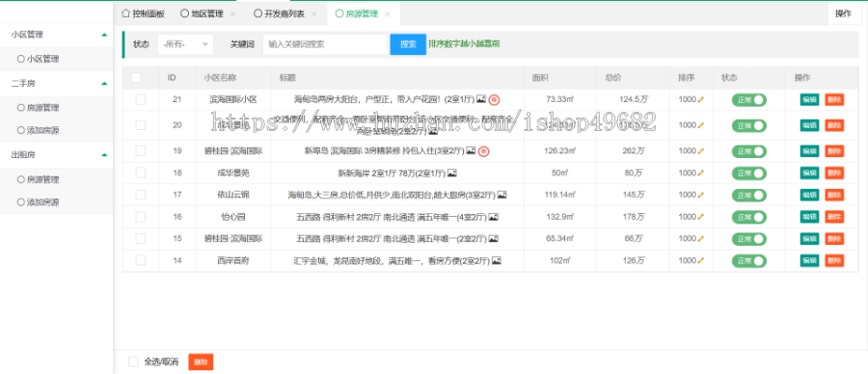Image resolution: width=868 pixels, height=374 pixels.
Task: Open 房源管理 under 二手房
Action: point(39,108)
